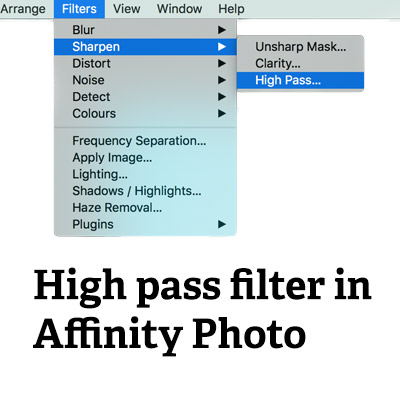Open the View menu
This screenshot has height=400, width=400.
pyautogui.click(x=126, y=9)
